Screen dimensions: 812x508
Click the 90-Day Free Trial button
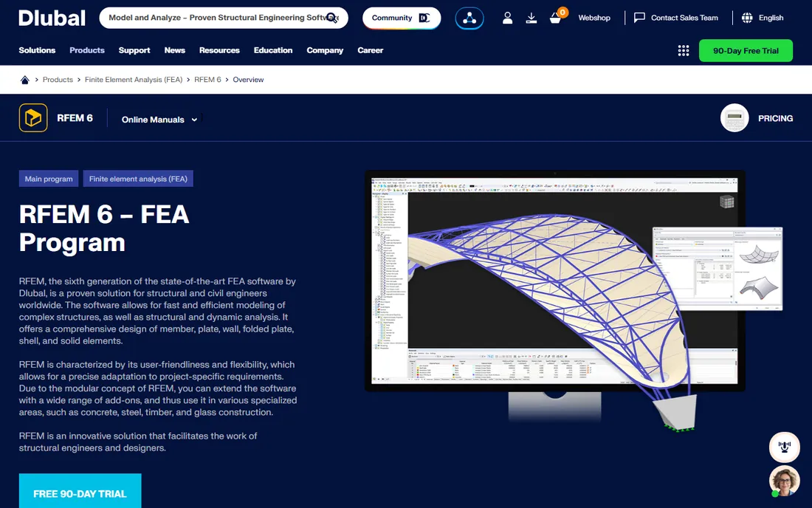click(746, 51)
